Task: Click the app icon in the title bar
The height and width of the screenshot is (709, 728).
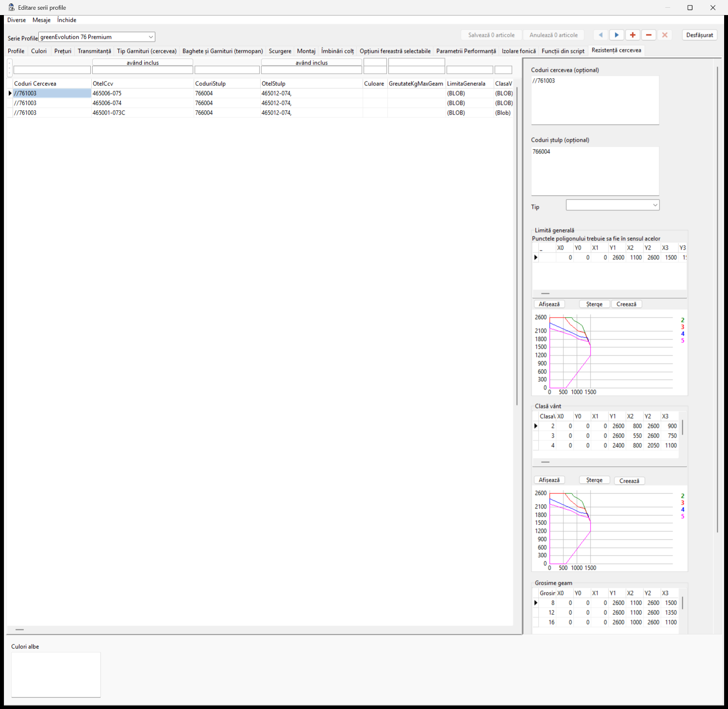Action: coord(11,7)
